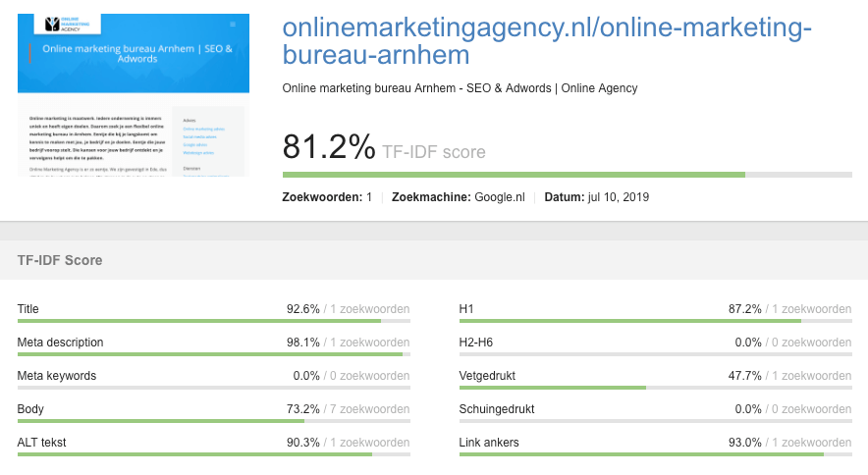
Task: Click the 81.2% TF-IDF score value
Action: click(329, 147)
